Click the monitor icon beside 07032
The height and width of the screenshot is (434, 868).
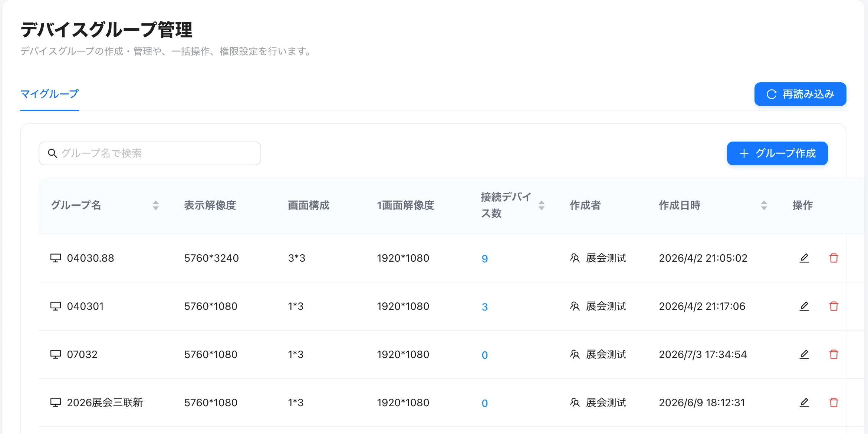tap(56, 354)
